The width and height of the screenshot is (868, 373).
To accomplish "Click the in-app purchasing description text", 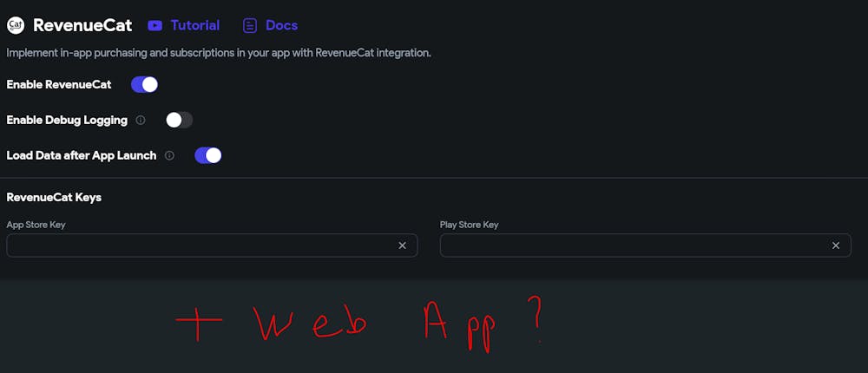I will click(x=219, y=53).
